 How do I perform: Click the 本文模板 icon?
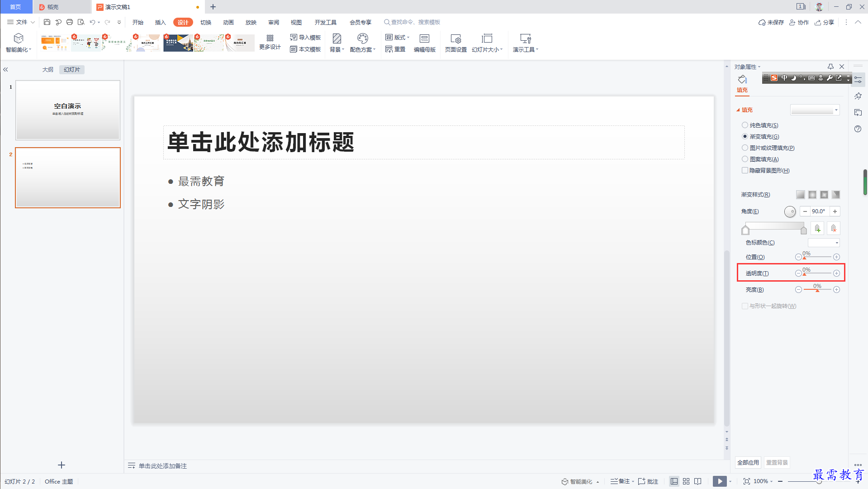(294, 49)
